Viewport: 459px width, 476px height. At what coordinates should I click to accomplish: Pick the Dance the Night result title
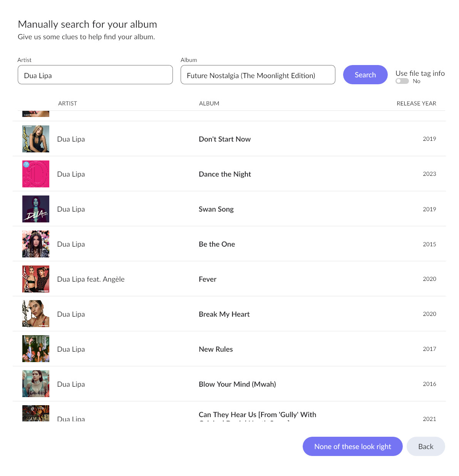coord(225,174)
